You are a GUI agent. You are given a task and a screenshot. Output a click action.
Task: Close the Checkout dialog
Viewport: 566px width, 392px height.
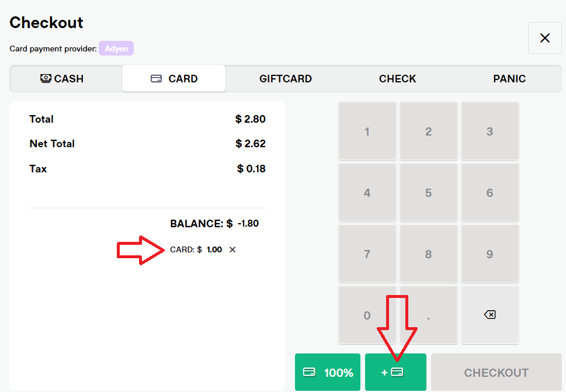544,38
